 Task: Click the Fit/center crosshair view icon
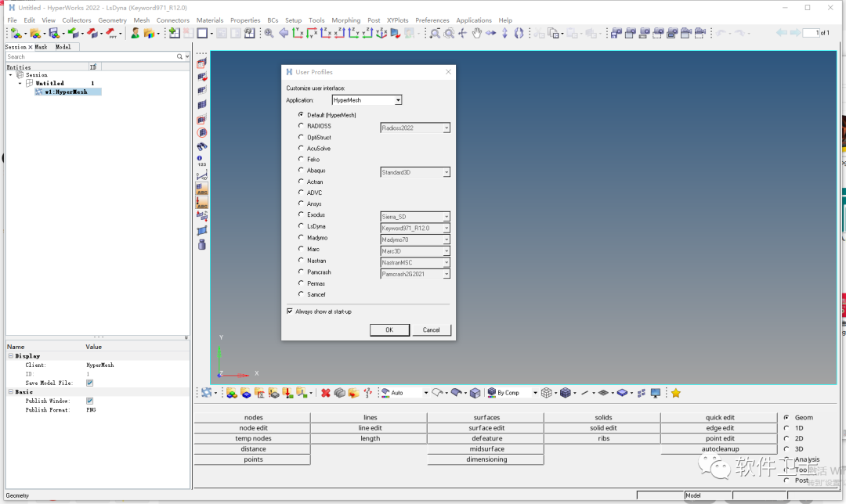tap(462, 34)
